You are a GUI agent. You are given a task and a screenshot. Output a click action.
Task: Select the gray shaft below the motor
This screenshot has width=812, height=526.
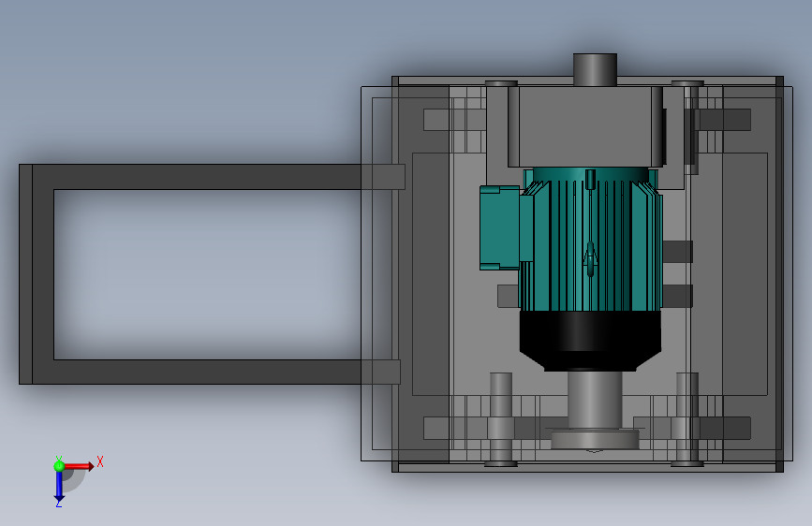595,400
